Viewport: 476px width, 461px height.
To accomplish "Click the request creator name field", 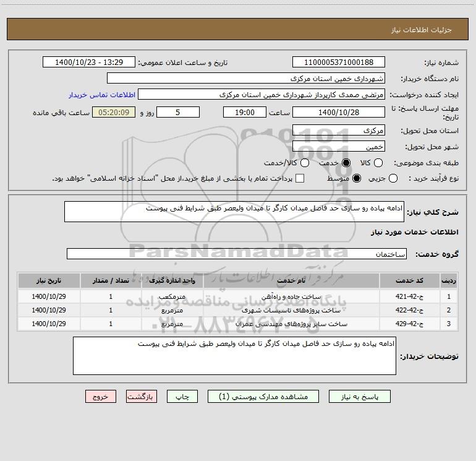I will coord(261,95).
